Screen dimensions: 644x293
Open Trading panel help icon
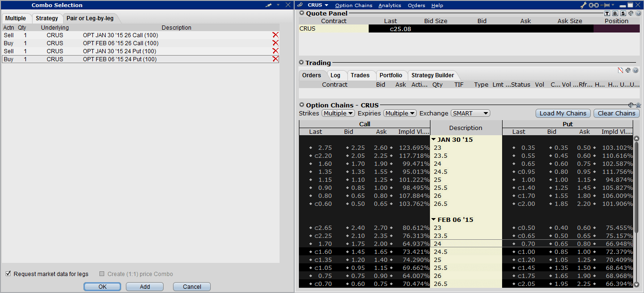636,70
